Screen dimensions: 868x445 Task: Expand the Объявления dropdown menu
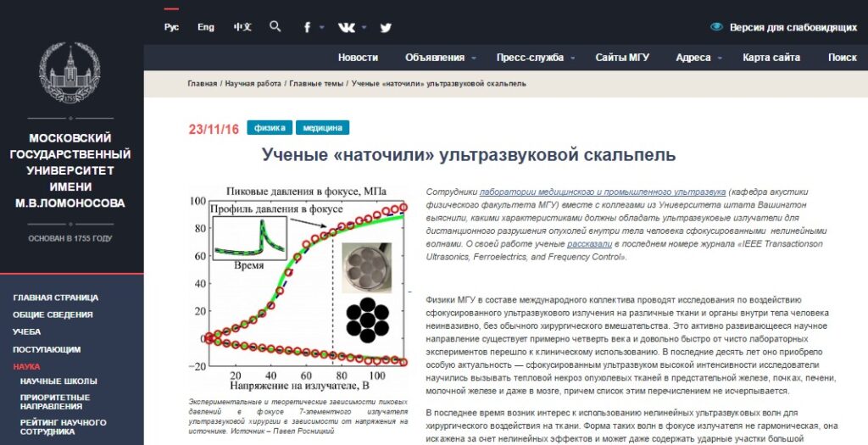point(440,58)
